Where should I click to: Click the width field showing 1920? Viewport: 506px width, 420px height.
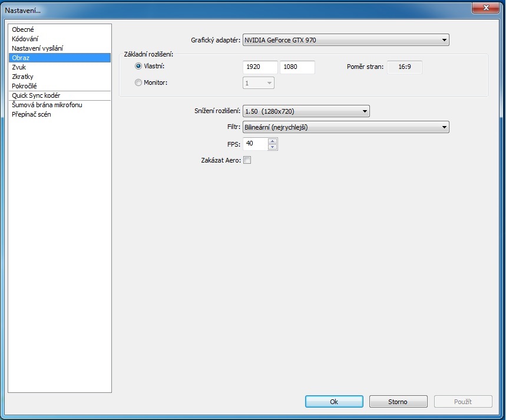260,67
